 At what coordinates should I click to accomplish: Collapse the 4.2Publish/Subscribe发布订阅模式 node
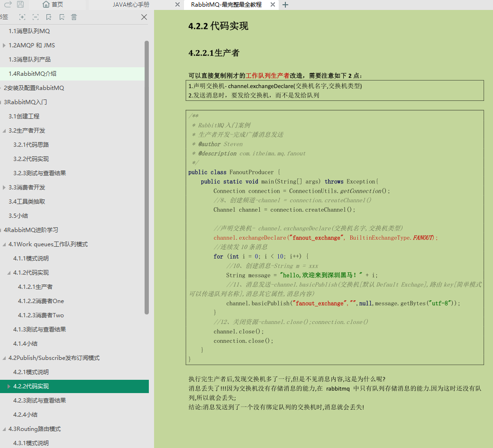(x=4, y=358)
